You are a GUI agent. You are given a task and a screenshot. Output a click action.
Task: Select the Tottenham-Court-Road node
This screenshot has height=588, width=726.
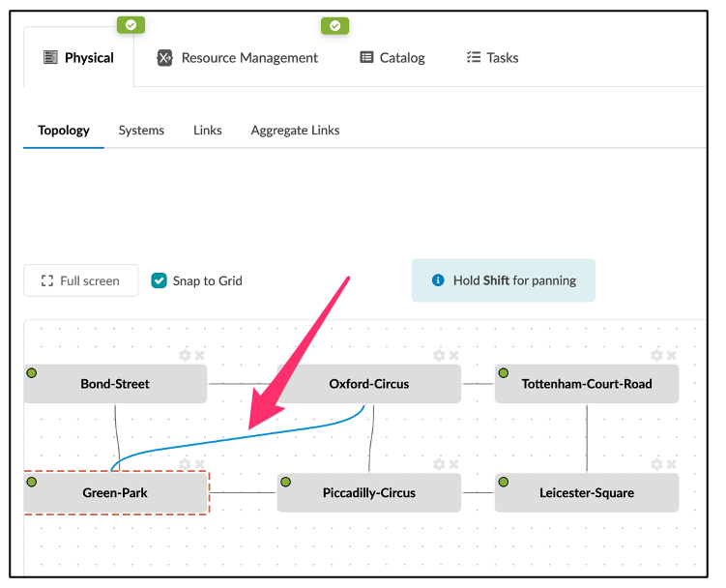(x=587, y=384)
